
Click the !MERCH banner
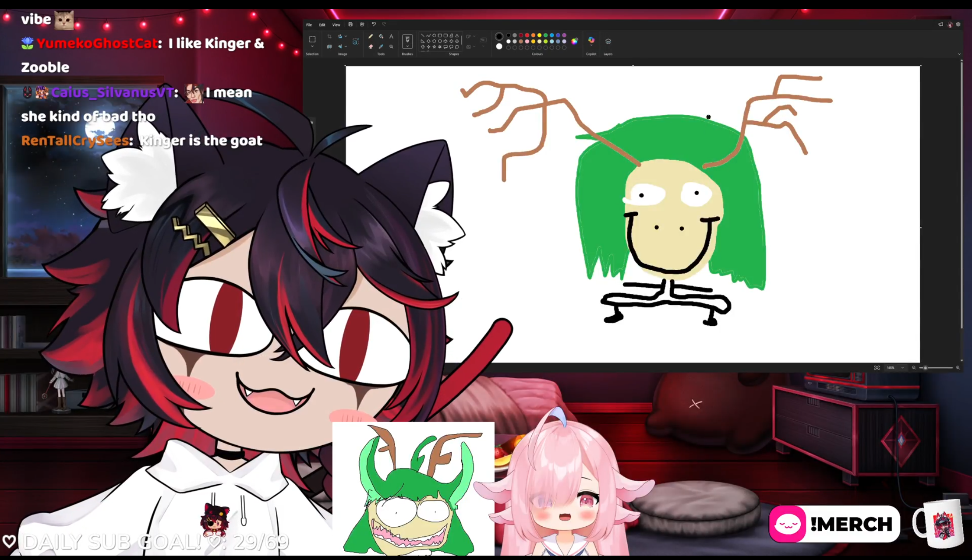coord(834,524)
